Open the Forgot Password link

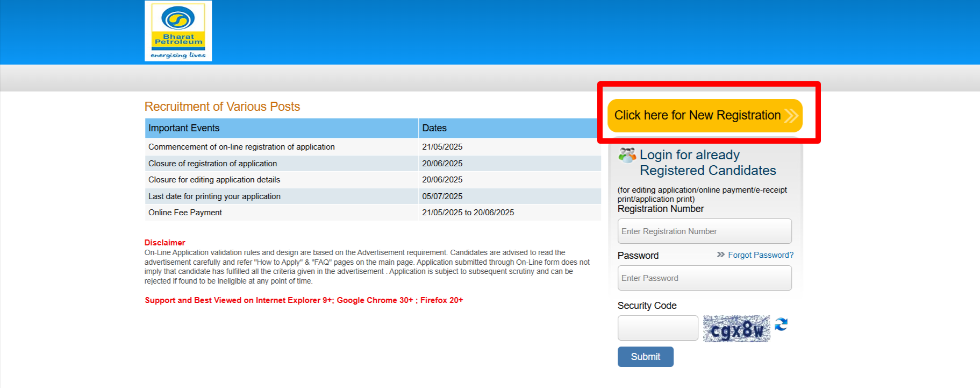[760, 255]
